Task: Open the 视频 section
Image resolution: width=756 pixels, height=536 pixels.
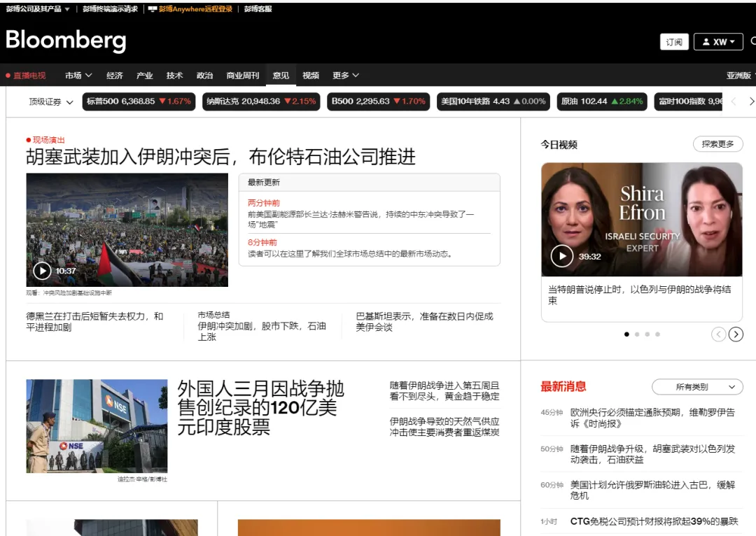Action: tap(311, 75)
